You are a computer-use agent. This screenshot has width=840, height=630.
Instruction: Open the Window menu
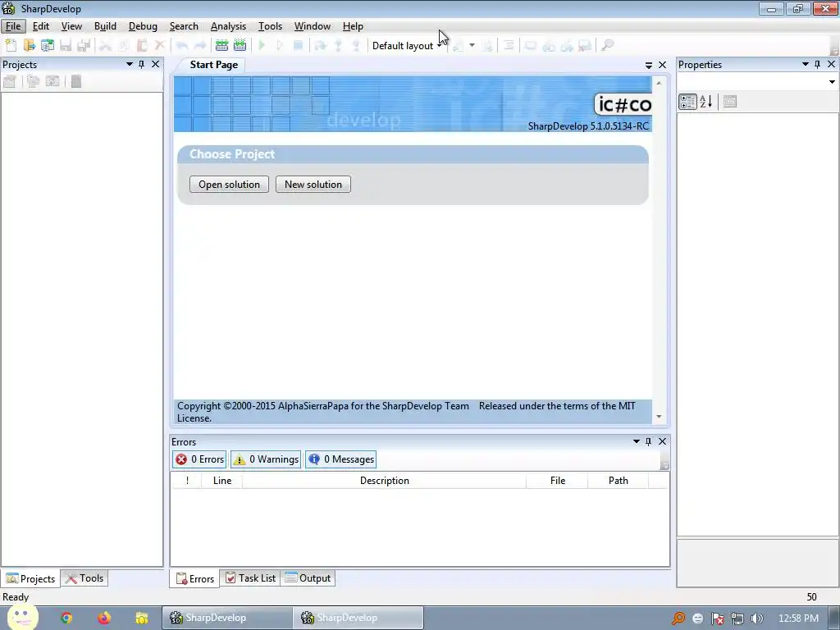(x=313, y=26)
